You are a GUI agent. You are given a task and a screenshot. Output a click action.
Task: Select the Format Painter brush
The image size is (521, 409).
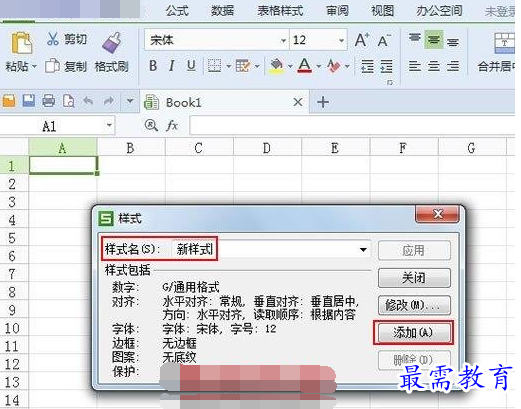point(112,43)
